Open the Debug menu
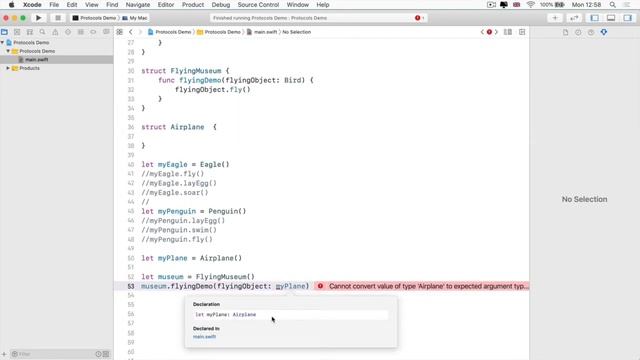Screen dimensions: 640x360 [x=221, y=5]
